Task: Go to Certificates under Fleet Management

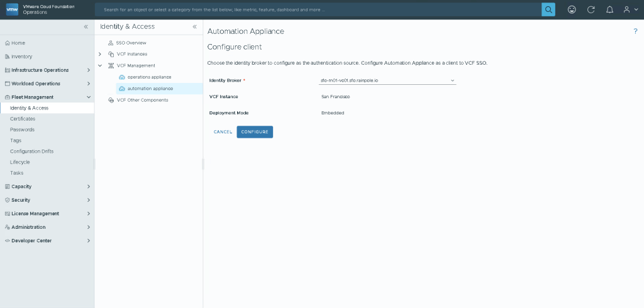Action: tap(23, 119)
